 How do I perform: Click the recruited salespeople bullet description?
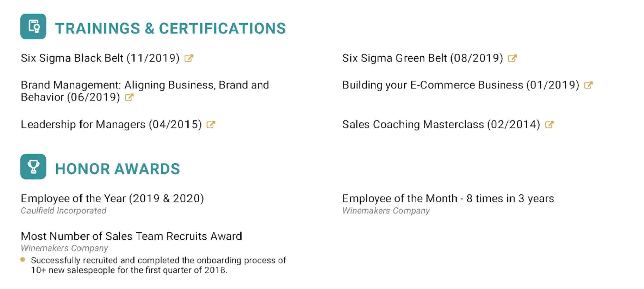[x=158, y=265]
